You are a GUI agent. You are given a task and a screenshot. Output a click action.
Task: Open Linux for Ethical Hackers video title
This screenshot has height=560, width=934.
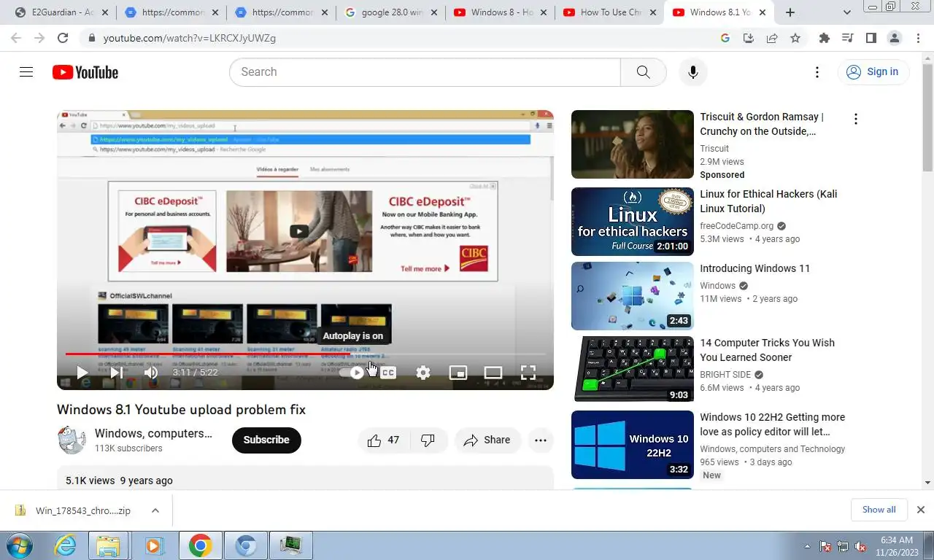pyautogui.click(x=768, y=201)
